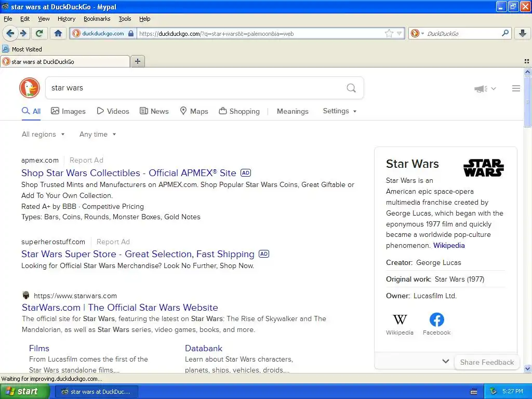Click the AD badge on APMEX result
Screen dimensions: 532x399
[x=246, y=172]
